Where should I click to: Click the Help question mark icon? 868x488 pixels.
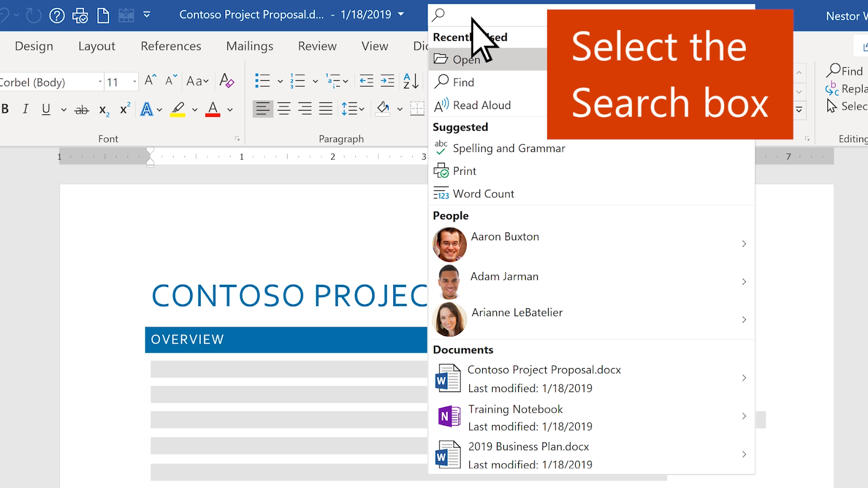(x=57, y=15)
